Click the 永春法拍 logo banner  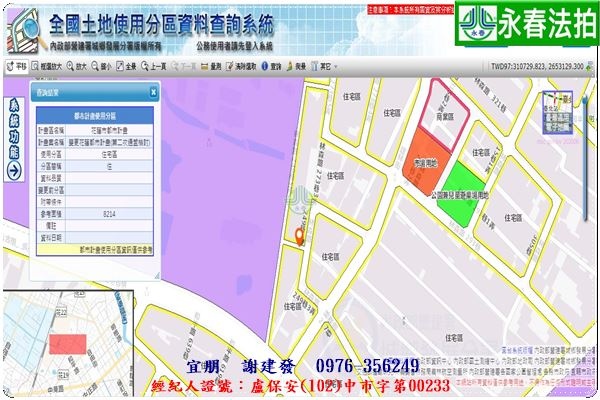(x=527, y=24)
